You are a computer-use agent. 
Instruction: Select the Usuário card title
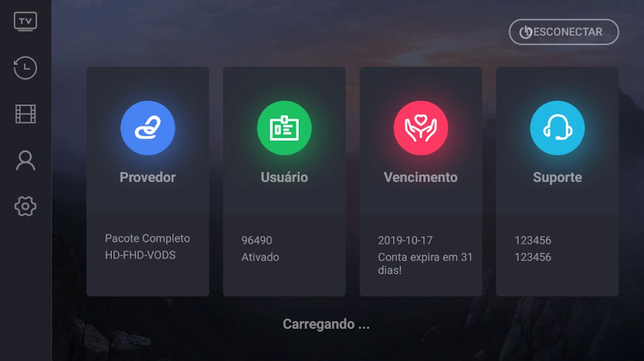pyautogui.click(x=284, y=177)
